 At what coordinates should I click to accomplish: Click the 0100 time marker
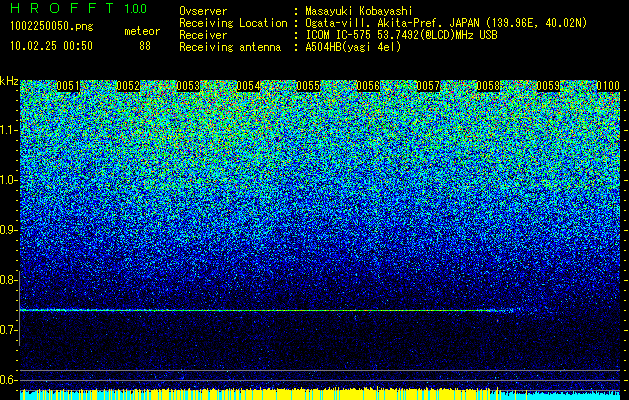pos(608,86)
